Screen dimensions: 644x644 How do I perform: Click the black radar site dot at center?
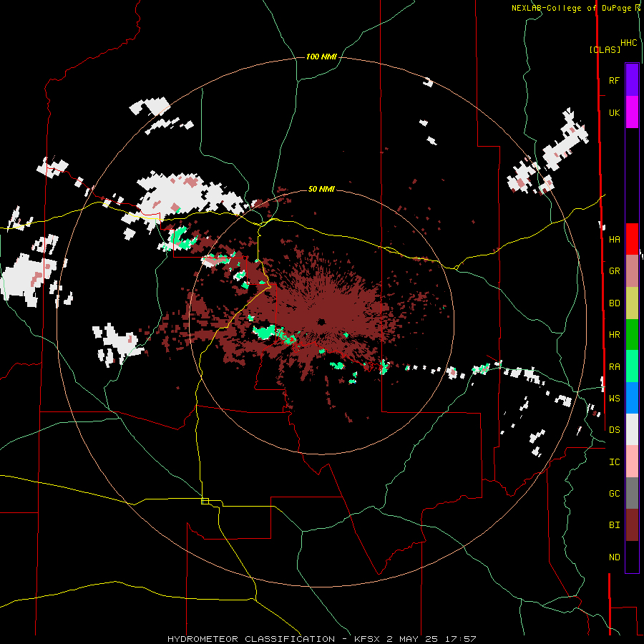[321, 321]
